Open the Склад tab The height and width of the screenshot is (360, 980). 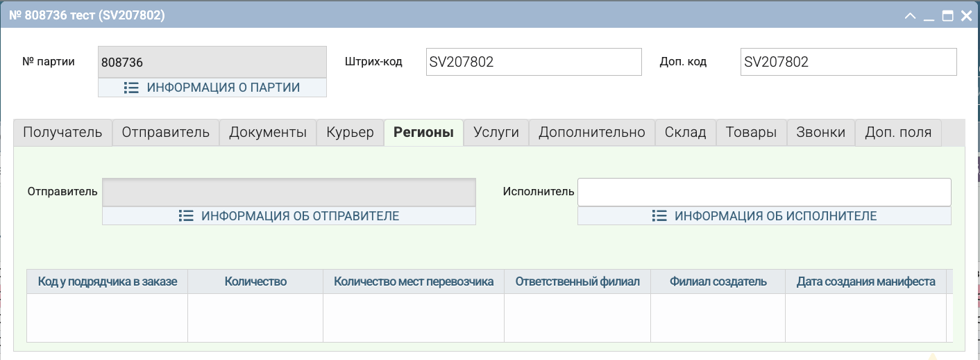click(686, 132)
